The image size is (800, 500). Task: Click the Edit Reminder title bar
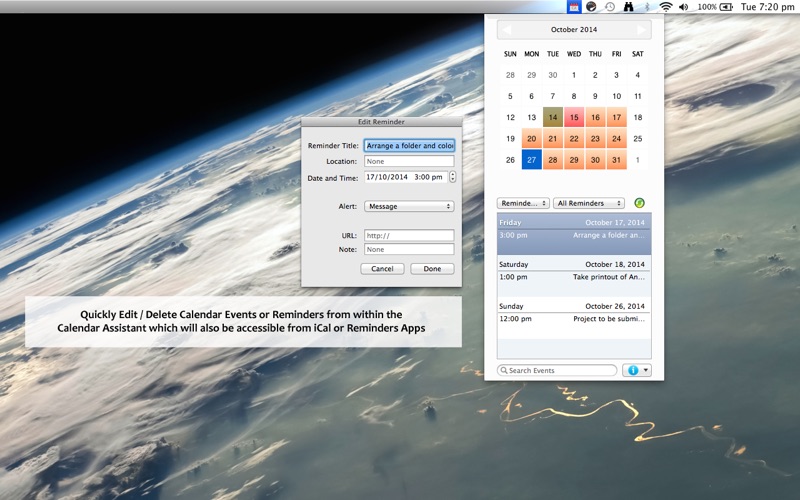[381, 122]
